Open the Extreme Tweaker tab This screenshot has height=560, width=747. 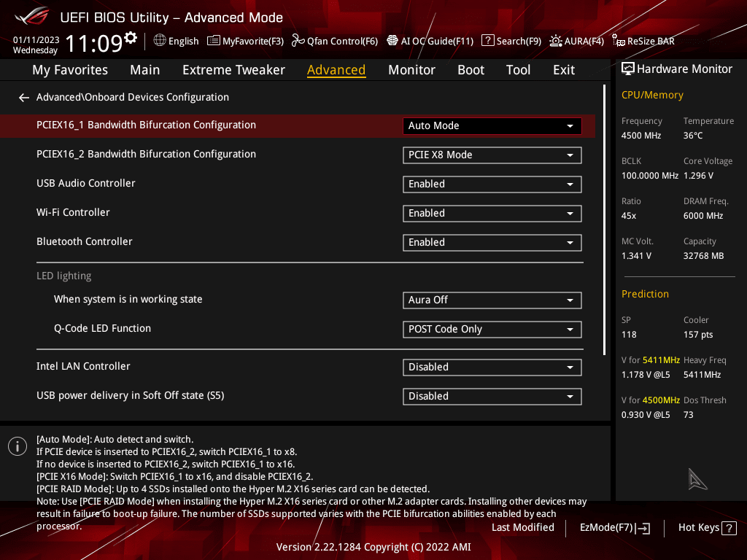(233, 70)
